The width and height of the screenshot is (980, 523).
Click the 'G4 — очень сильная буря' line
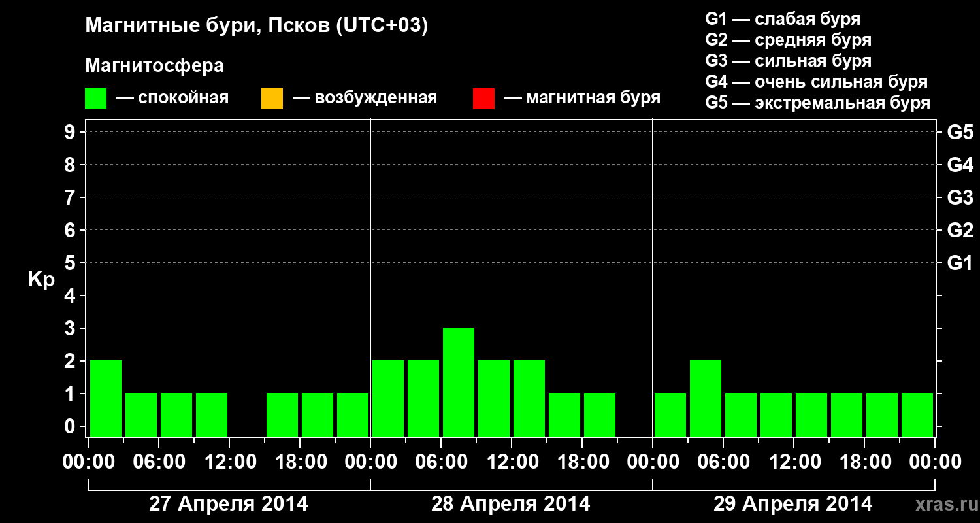click(x=817, y=82)
